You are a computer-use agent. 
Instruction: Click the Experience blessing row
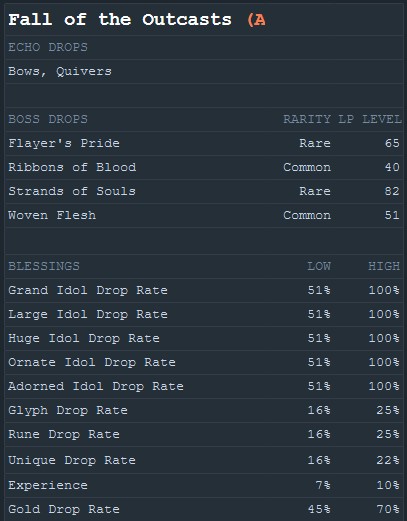click(204, 485)
